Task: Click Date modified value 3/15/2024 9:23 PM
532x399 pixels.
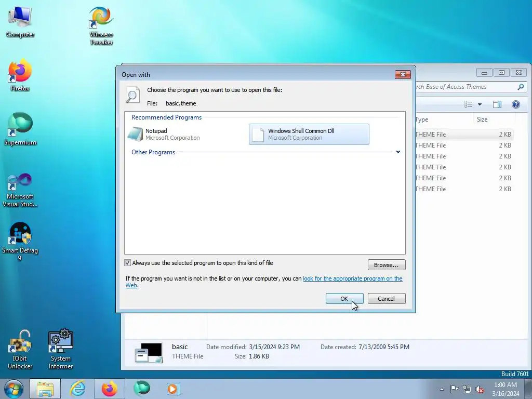Action: tap(274, 347)
